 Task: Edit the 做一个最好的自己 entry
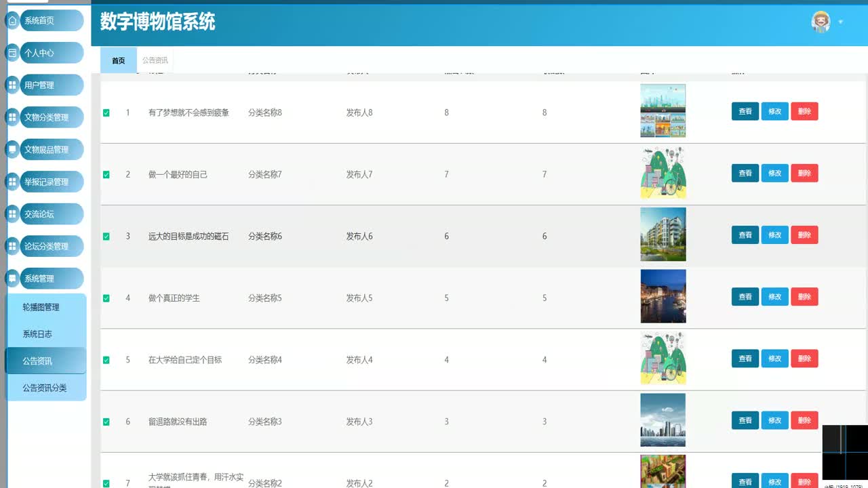coord(775,173)
